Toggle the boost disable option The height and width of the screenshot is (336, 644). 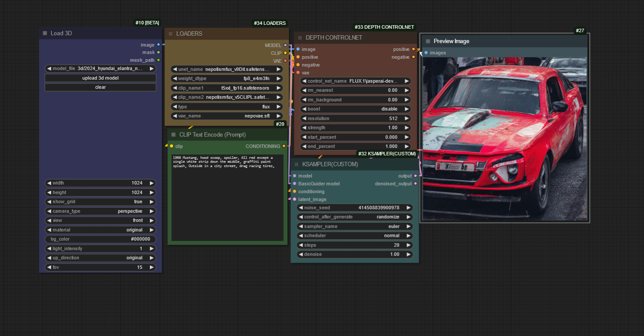(355, 109)
